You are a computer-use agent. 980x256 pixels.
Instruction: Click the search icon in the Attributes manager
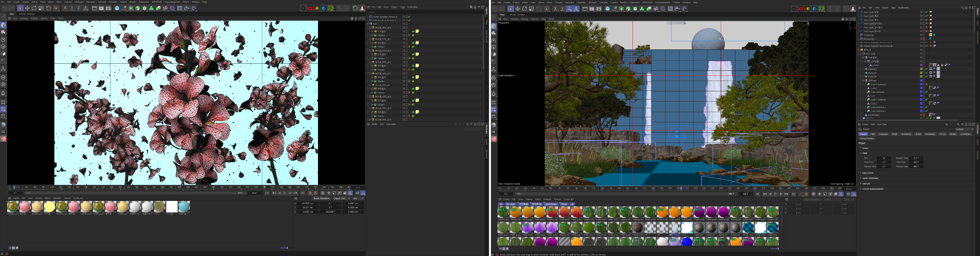[x=958, y=124]
